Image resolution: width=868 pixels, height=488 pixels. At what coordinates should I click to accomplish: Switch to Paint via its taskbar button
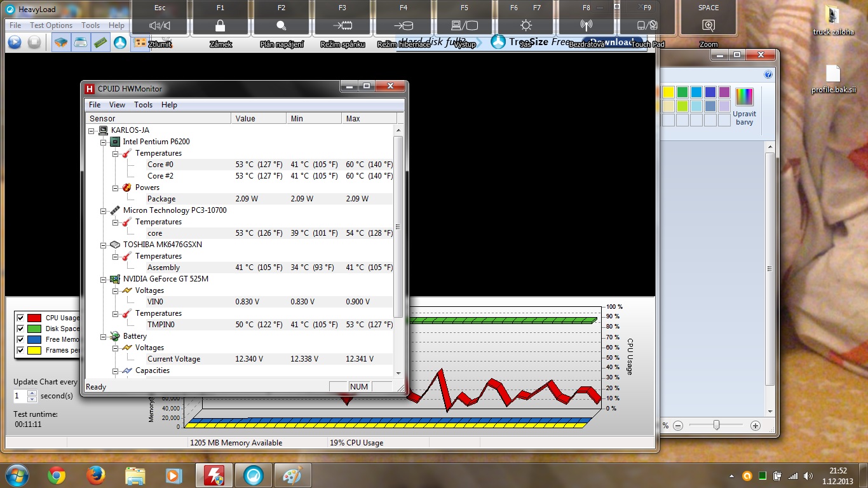pos(292,475)
